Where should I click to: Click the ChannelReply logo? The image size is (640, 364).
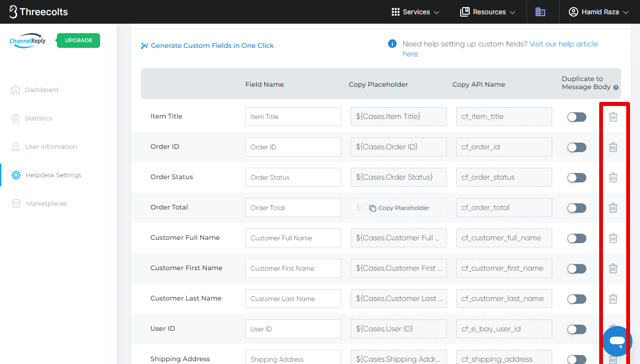click(x=28, y=41)
